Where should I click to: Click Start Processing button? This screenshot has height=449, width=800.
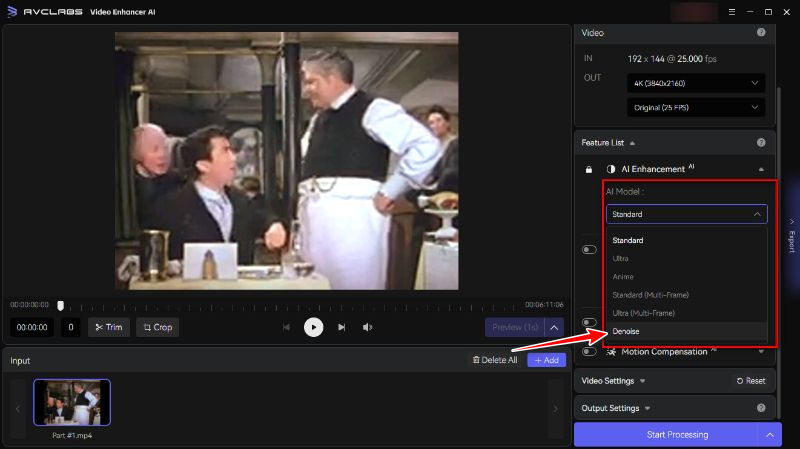[666, 435]
